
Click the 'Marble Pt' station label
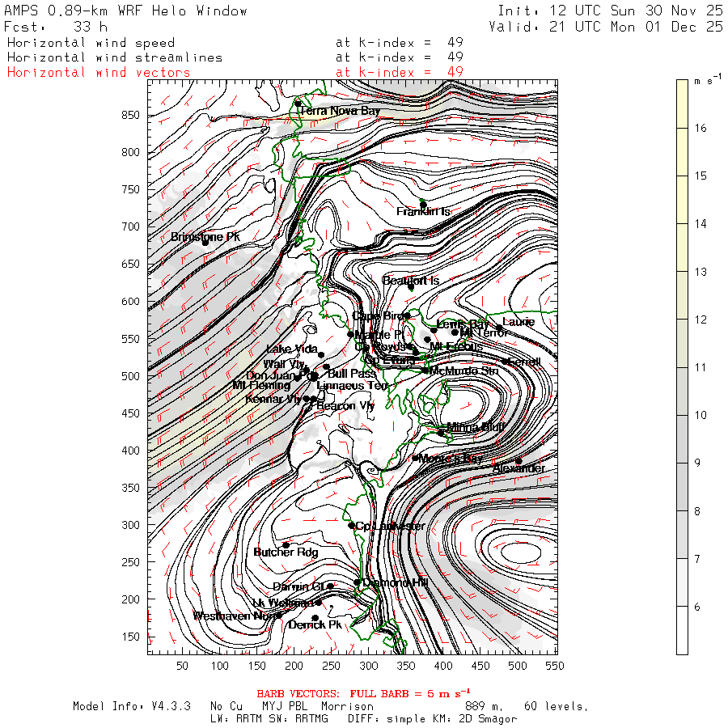click(x=379, y=335)
